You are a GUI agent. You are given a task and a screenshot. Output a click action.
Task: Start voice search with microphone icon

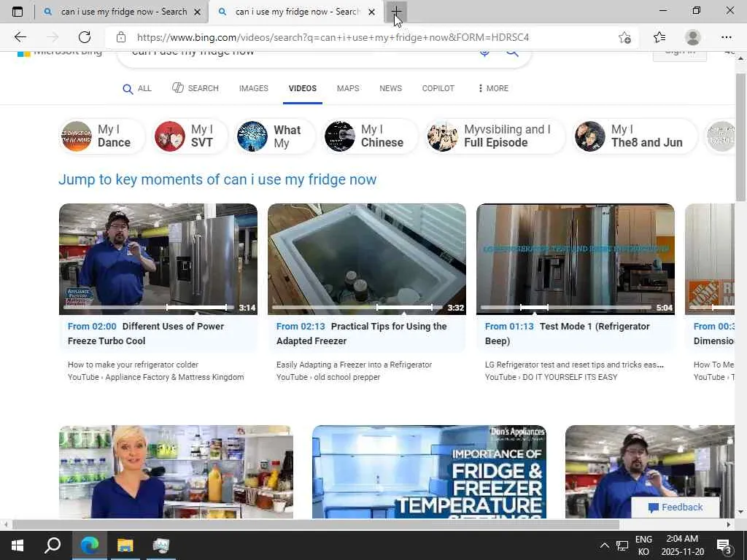(x=485, y=52)
